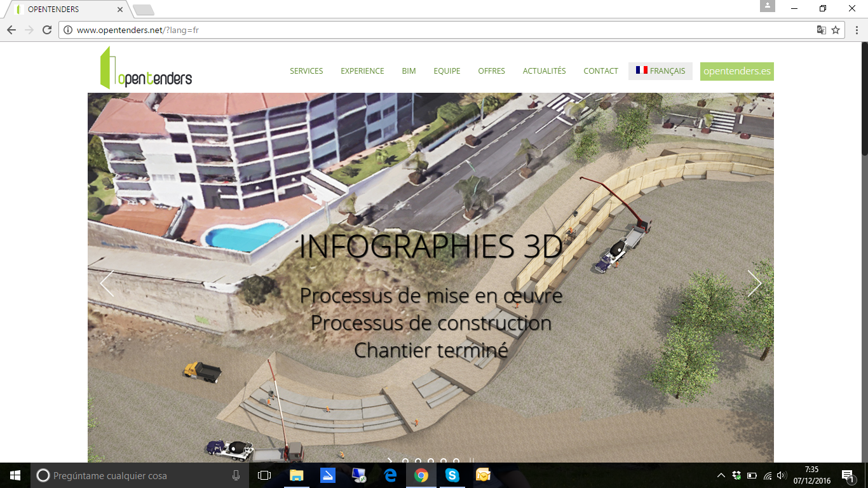Click the page vertical scrollbar thumb

point(864,100)
